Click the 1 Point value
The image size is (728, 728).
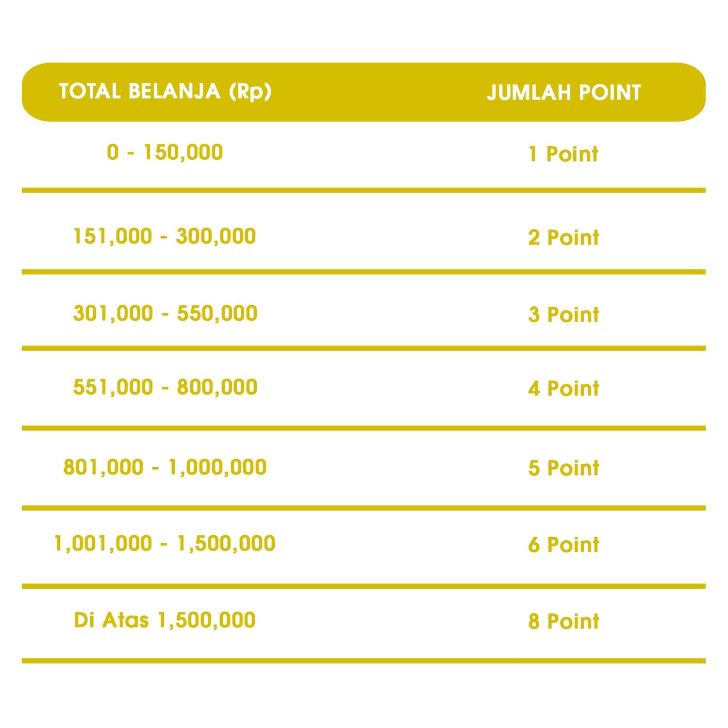pos(563,154)
